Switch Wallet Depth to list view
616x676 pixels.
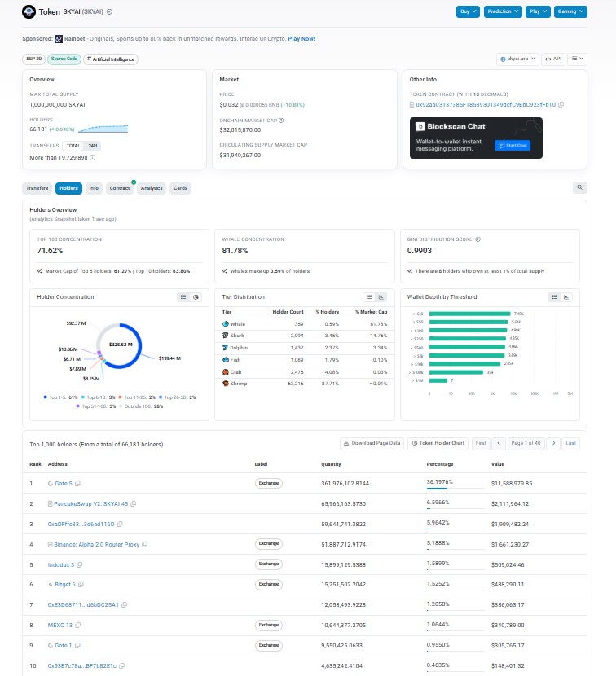coord(554,297)
